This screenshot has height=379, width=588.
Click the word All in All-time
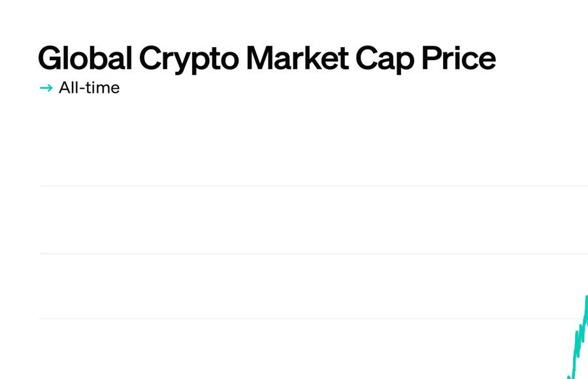tap(69, 88)
